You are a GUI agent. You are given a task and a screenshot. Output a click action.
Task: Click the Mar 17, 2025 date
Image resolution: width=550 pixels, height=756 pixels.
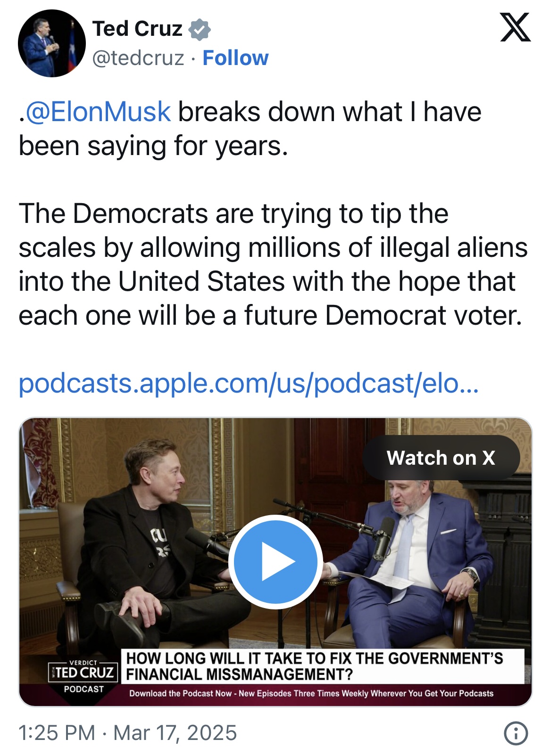(x=175, y=733)
